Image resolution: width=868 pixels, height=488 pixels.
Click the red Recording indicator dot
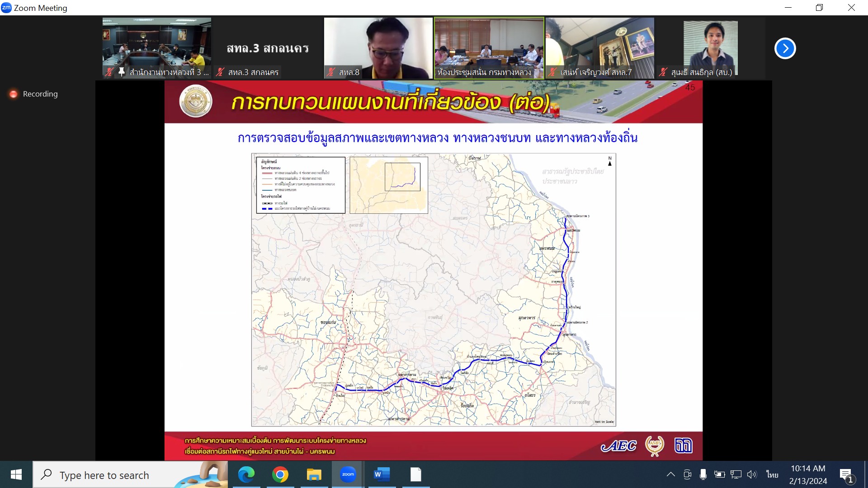14,94
